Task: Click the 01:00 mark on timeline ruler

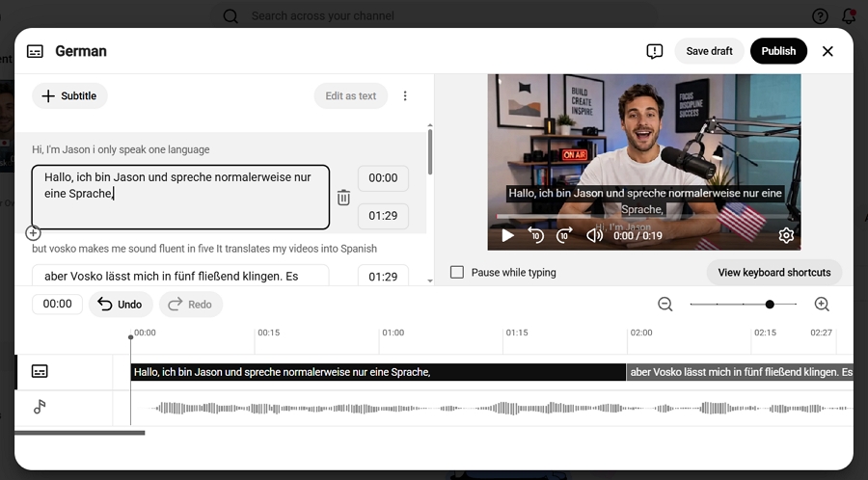Action: [x=393, y=333]
